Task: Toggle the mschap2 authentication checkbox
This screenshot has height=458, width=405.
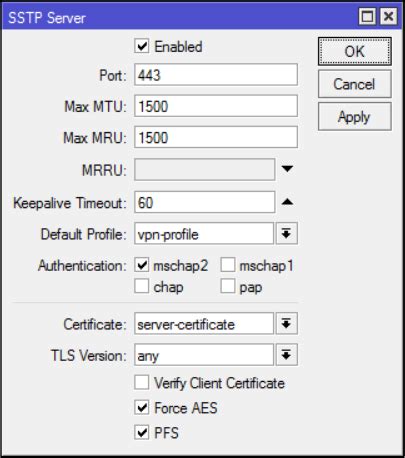Action: pyautogui.click(x=142, y=265)
